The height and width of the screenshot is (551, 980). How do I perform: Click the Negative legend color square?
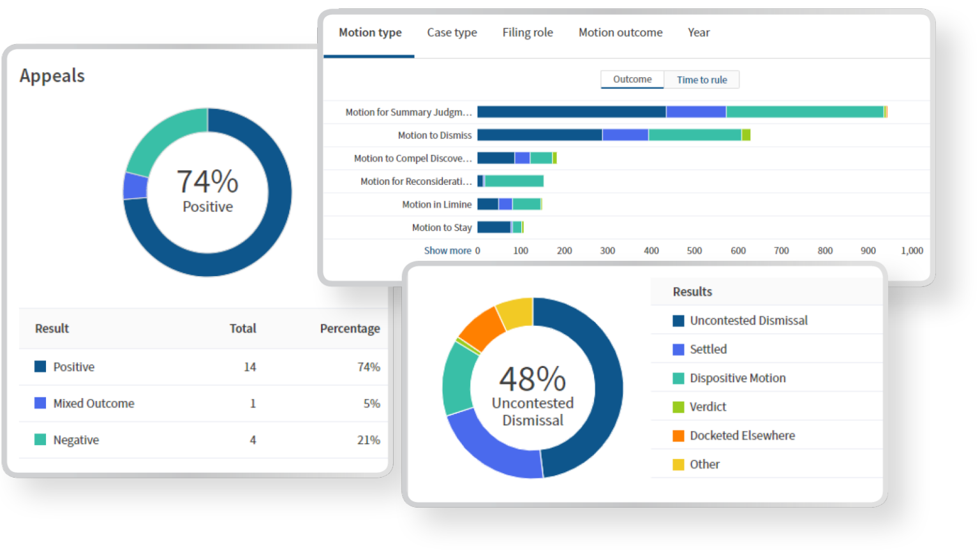(40, 439)
